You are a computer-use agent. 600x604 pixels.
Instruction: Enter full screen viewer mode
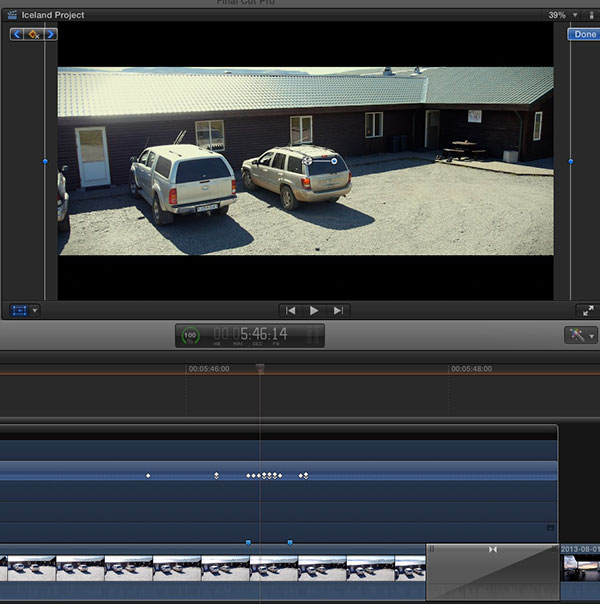(588, 310)
